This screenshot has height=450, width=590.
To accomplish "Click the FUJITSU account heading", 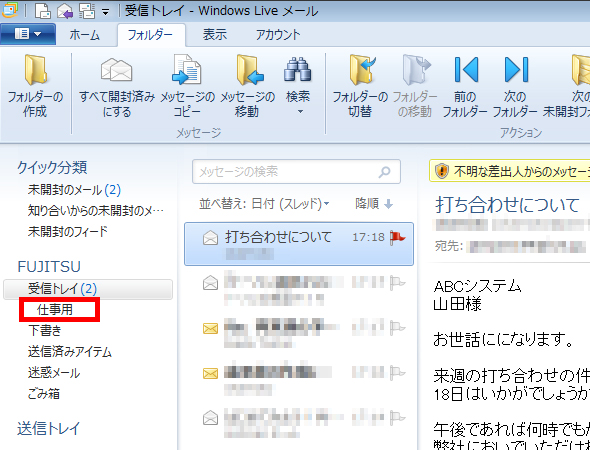I will pyautogui.click(x=49, y=267).
